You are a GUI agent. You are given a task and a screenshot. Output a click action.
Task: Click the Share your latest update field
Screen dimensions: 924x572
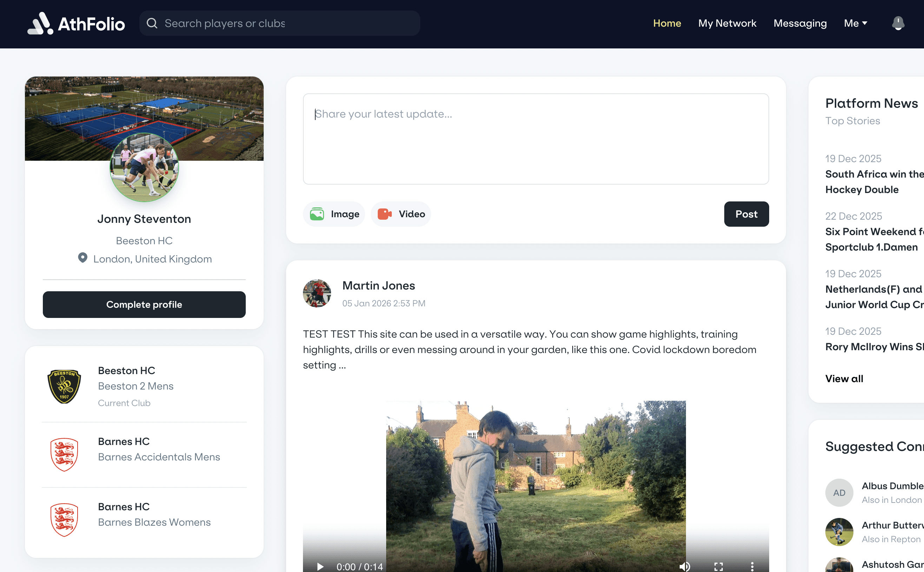click(535, 139)
